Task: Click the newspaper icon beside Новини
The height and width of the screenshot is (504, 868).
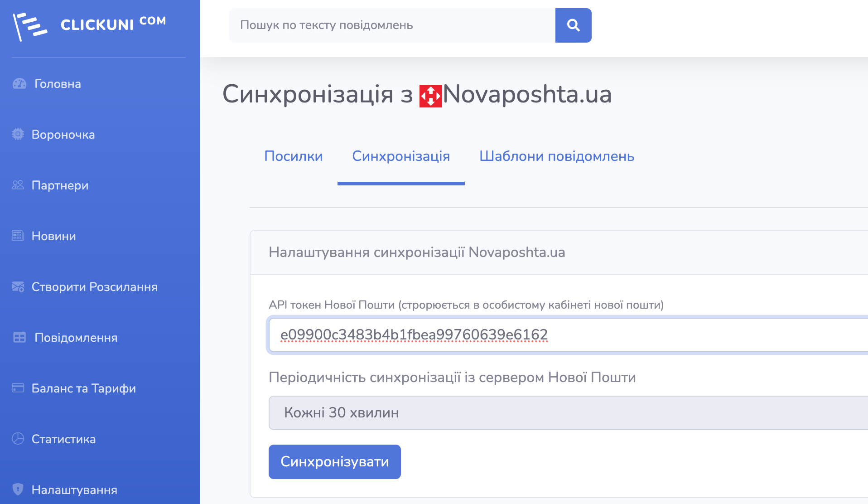Action: pos(18,236)
